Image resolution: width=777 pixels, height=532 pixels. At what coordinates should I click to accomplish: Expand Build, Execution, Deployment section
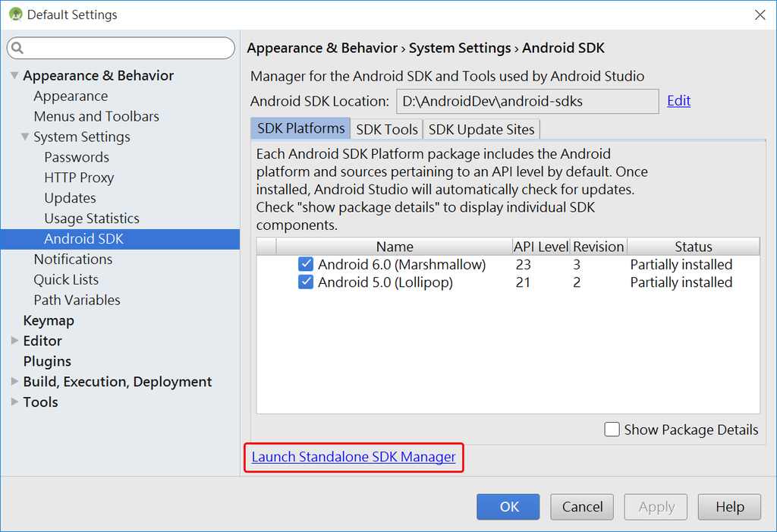coord(15,381)
